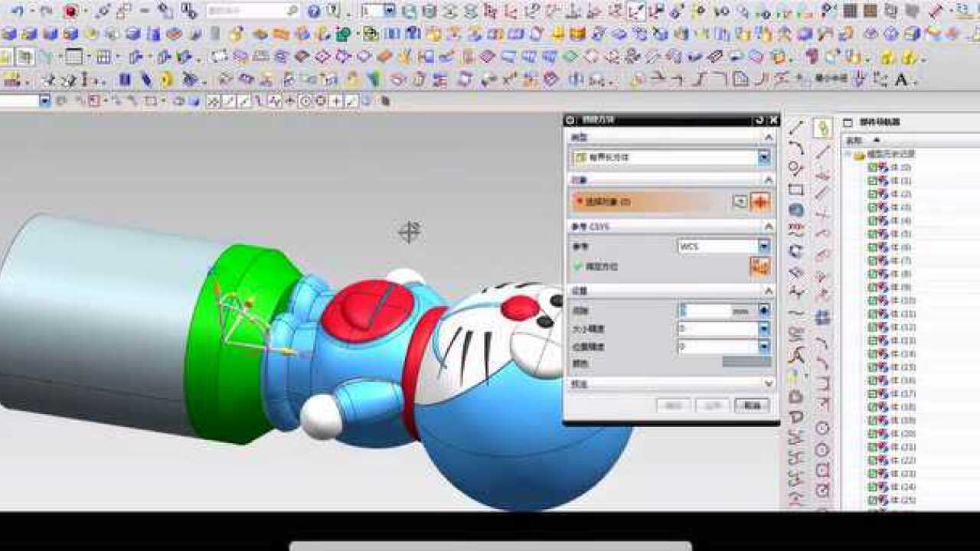Open the 大小精度 dropdown
This screenshot has height=551, width=980.
pyautogui.click(x=763, y=328)
